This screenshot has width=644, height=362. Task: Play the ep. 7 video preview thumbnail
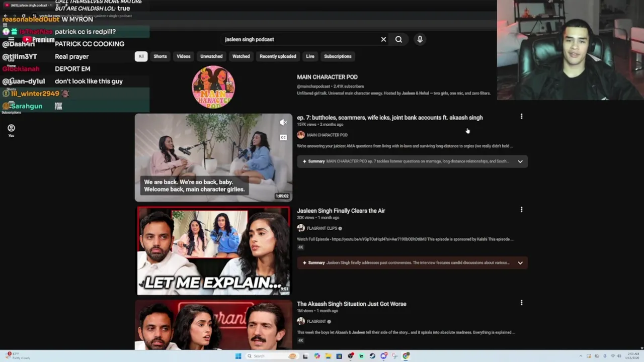click(213, 157)
